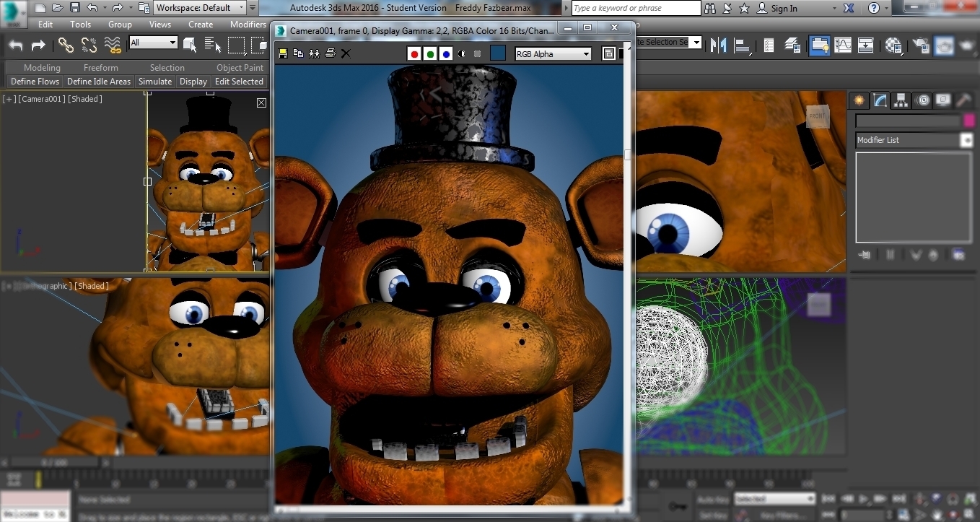980x522 pixels.
Task: Open the Select by Name list
Action: click(213, 45)
